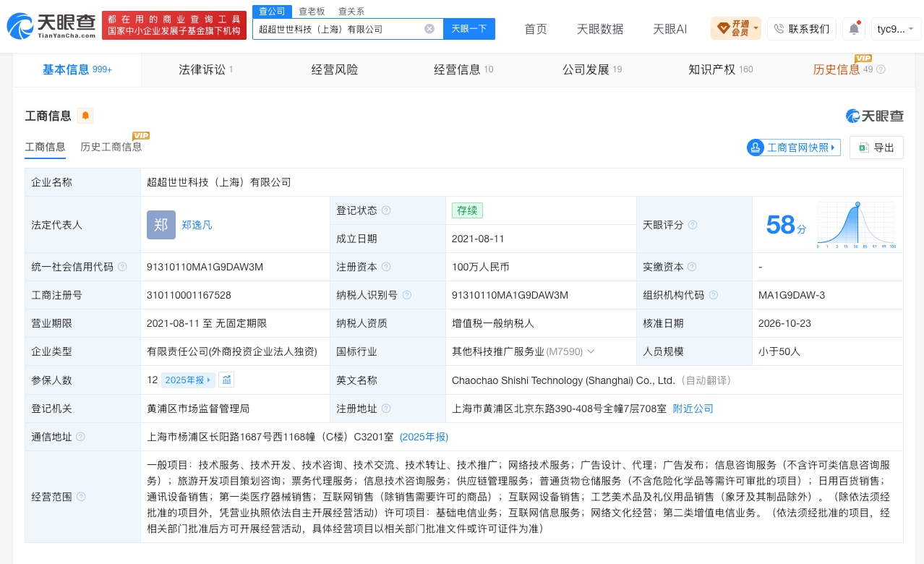
Task: Select the 查关系 search mode tab
Action: pos(351,11)
